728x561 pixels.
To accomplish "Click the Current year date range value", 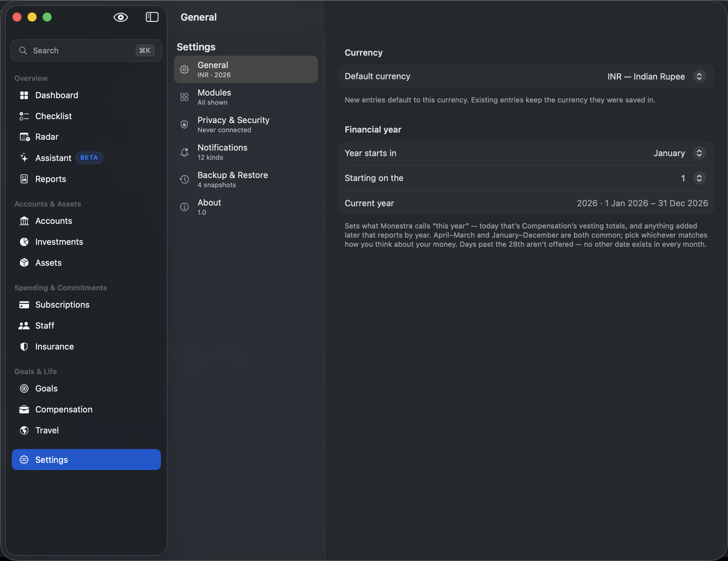I will coord(642,204).
